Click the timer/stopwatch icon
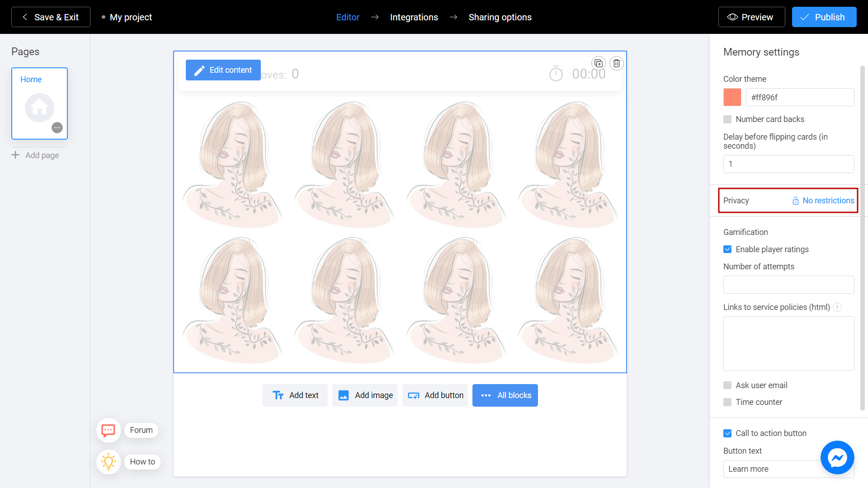Image resolution: width=868 pixels, height=488 pixels. coord(556,73)
